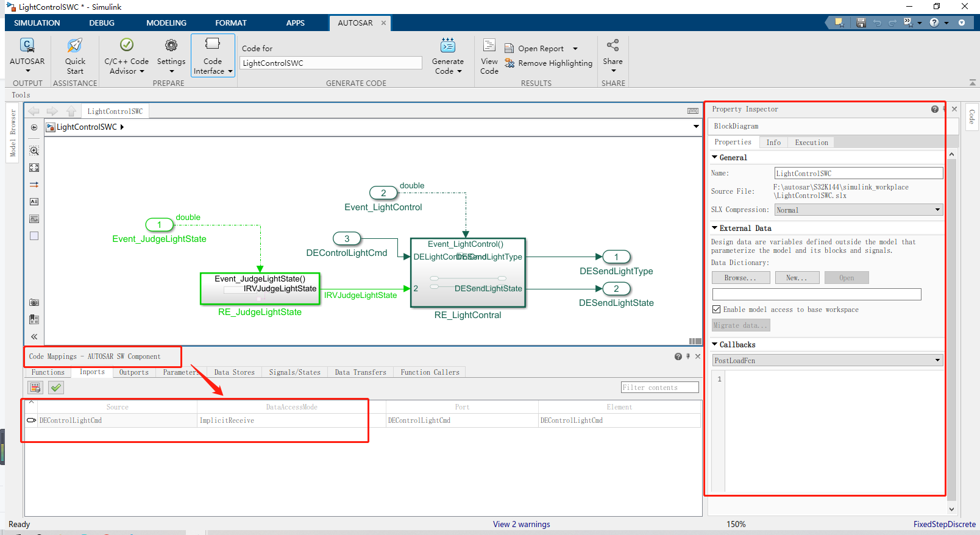Image resolution: width=980 pixels, height=535 pixels.
Task: Go up to parent with up arrow
Action: coord(71,111)
